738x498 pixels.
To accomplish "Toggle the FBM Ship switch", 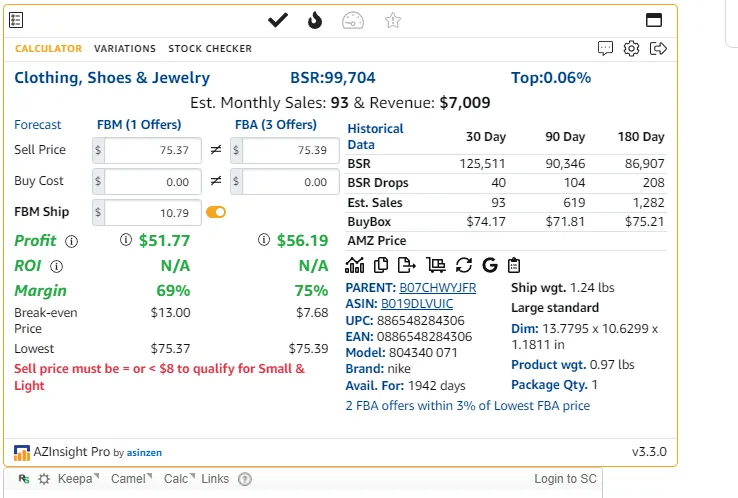I will pos(216,212).
